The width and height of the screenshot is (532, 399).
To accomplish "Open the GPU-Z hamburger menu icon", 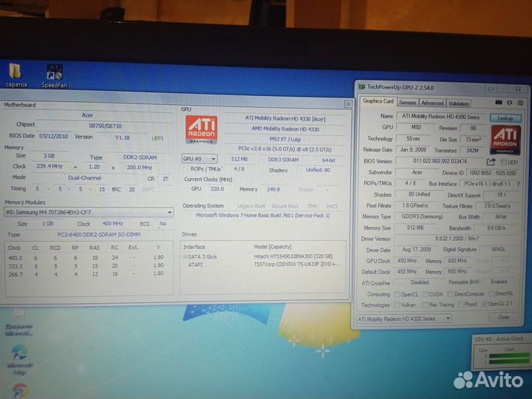I will click(520, 103).
